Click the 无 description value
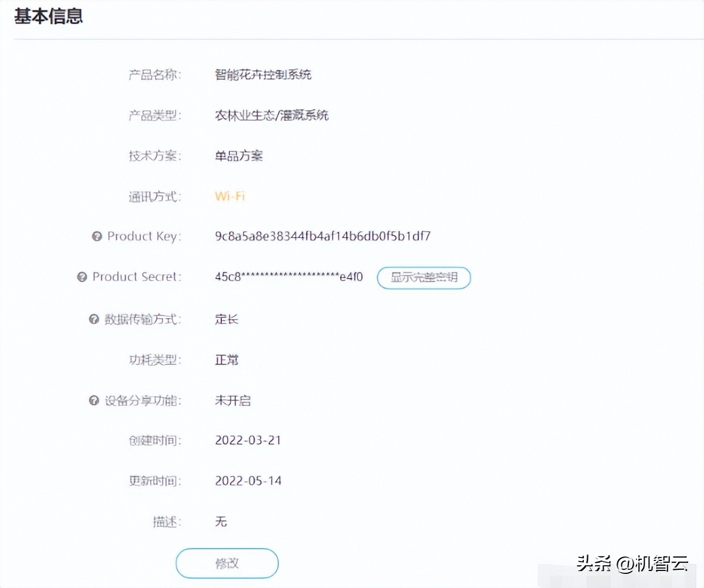Viewport: 704px width, 588px height. (221, 521)
